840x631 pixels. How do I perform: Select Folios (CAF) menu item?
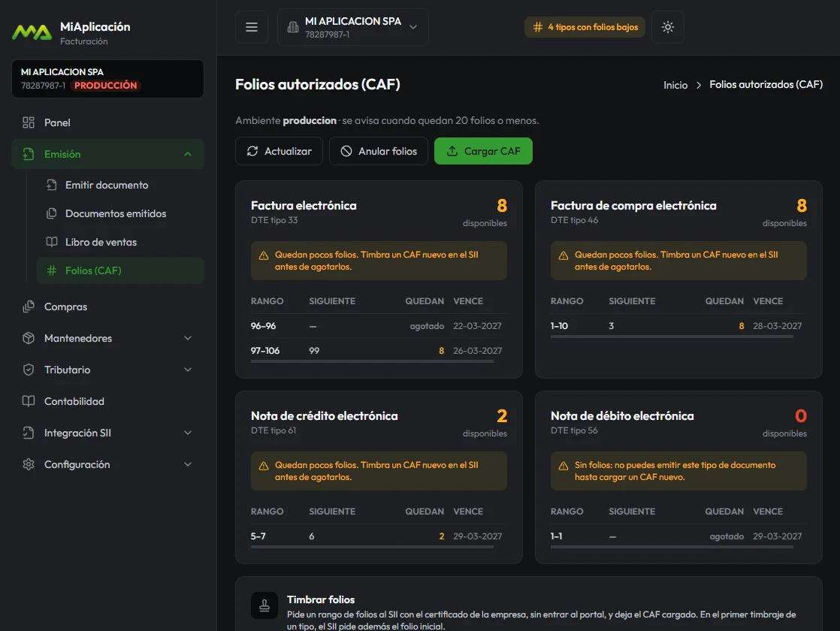tap(120, 270)
